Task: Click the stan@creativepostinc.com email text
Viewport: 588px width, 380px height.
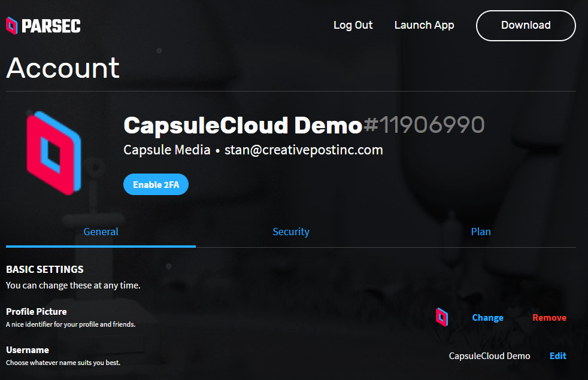Action: pyautogui.click(x=304, y=150)
